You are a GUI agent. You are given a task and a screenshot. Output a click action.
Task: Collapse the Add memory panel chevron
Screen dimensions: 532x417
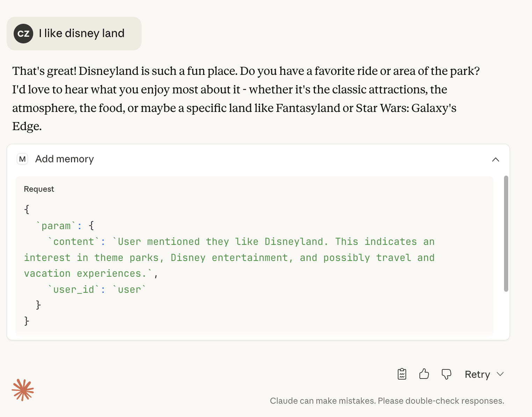coord(495,160)
